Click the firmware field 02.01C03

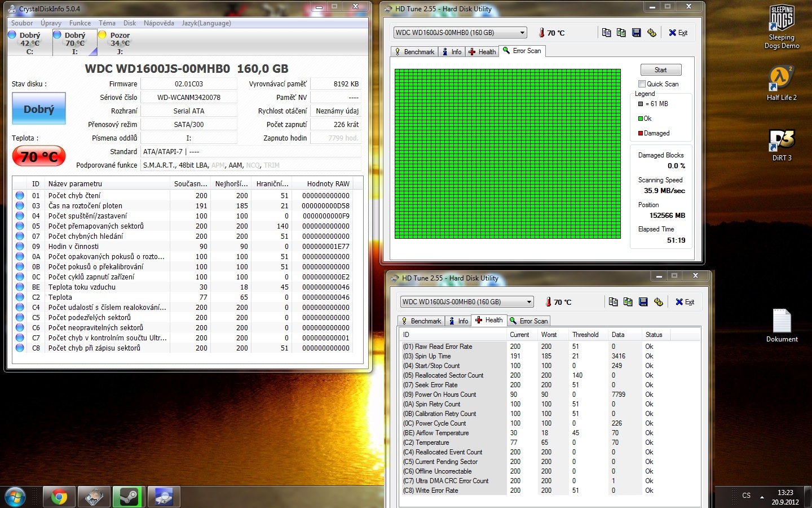tap(189, 84)
